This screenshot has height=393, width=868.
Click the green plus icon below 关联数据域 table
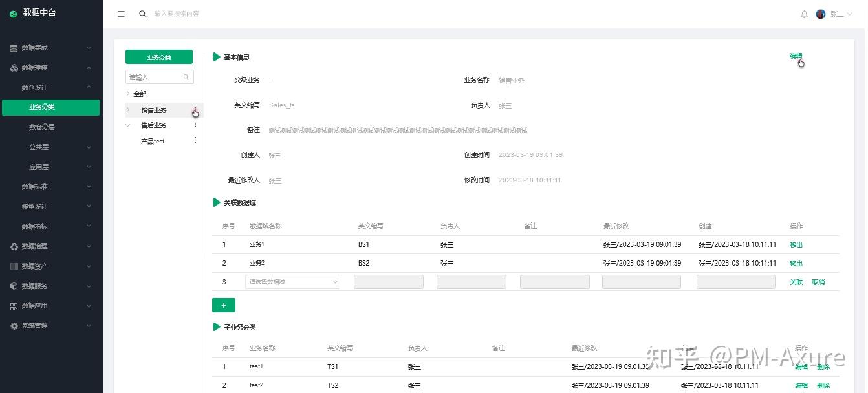tap(223, 304)
